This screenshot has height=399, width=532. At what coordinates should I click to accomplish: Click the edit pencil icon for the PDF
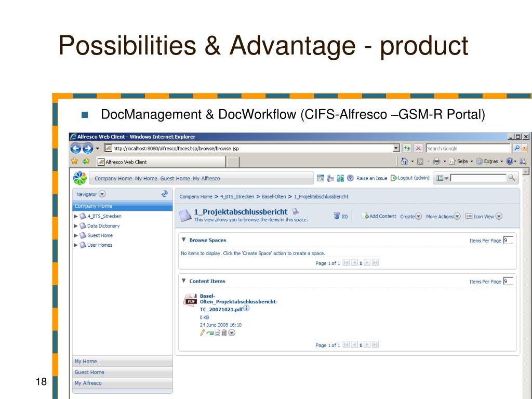(x=202, y=333)
